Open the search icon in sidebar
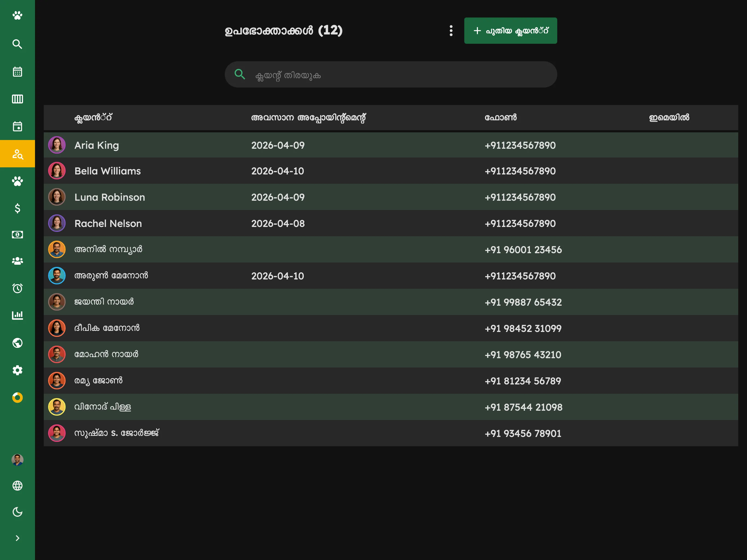Screen dimensions: 747x560 17,44
